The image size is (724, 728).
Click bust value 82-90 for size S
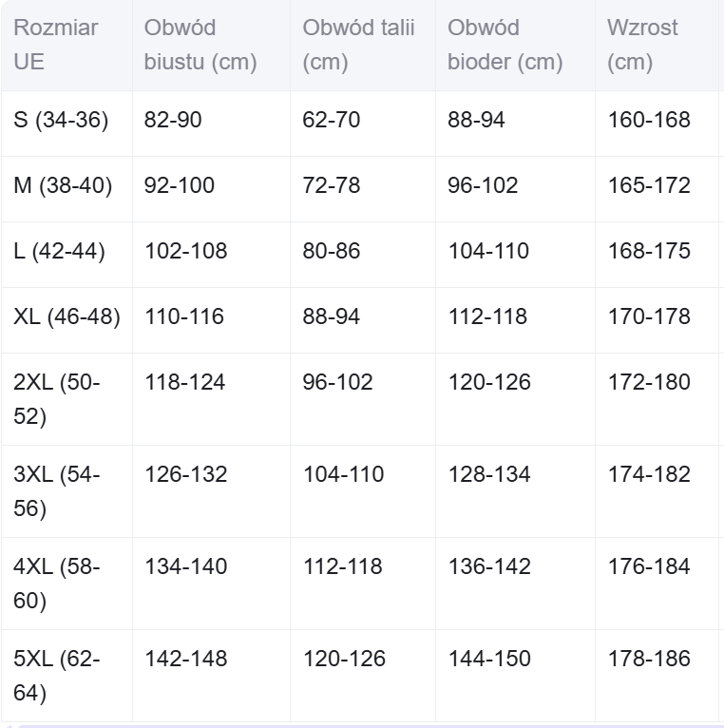click(x=174, y=121)
